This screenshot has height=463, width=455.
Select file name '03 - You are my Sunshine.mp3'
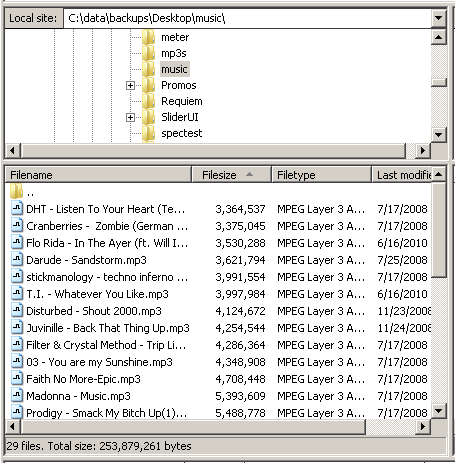pyautogui.click(x=99, y=362)
